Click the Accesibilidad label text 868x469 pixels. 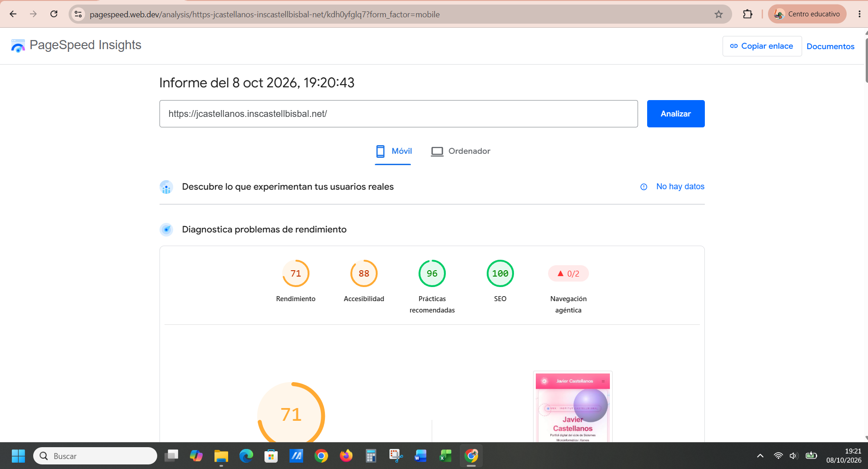point(364,299)
